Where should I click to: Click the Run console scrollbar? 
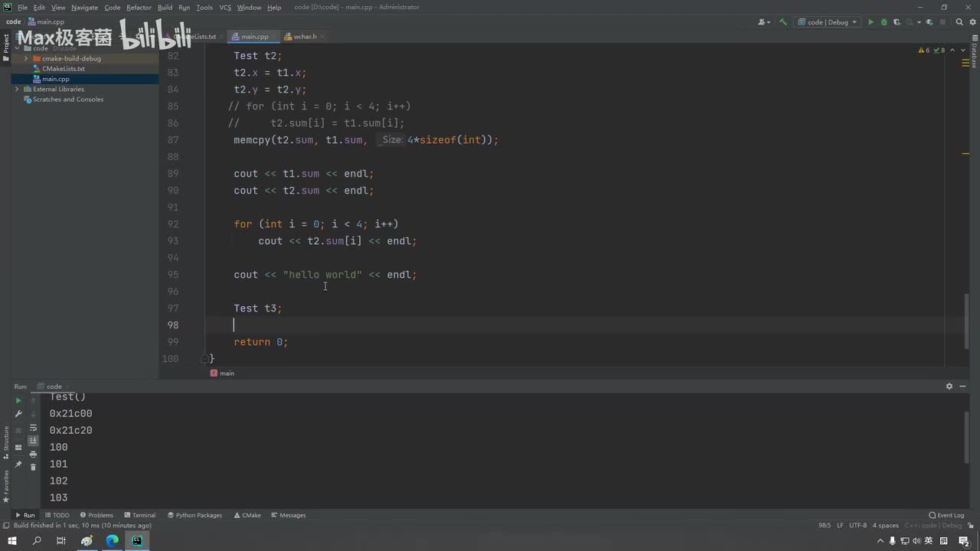[967, 436]
